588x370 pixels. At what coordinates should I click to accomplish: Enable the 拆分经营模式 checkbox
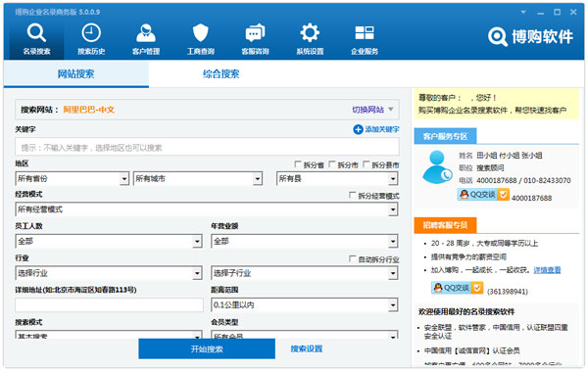click(352, 196)
